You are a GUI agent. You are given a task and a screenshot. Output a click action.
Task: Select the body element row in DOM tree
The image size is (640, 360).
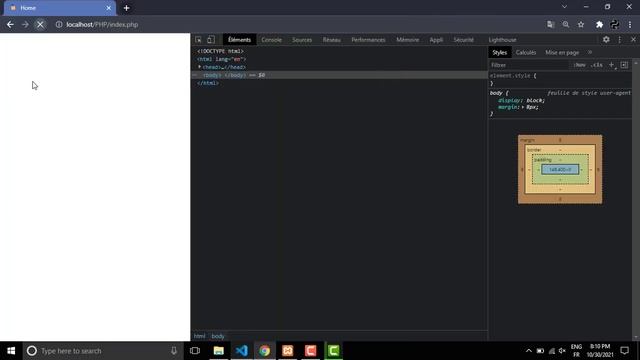[x=339, y=75]
